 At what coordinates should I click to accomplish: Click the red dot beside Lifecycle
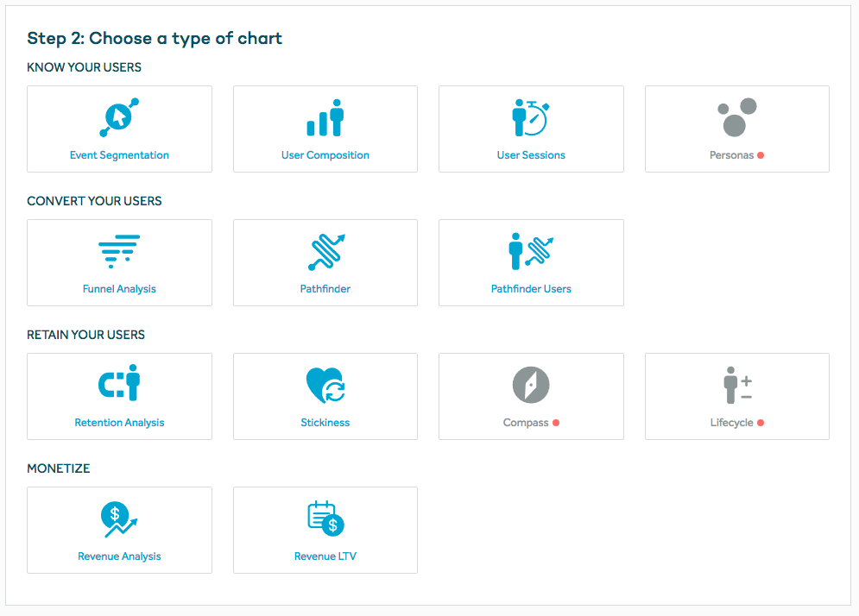tap(761, 423)
